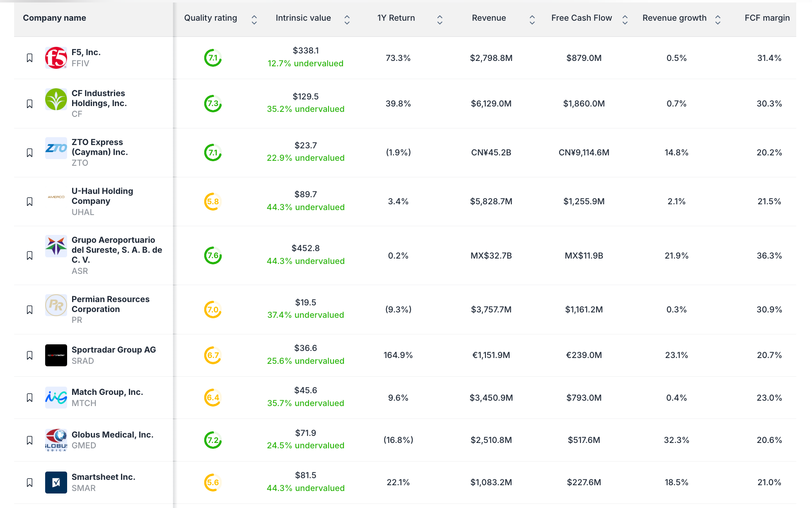Click the Permian Resources PR logo
The height and width of the screenshot is (508, 812).
click(56, 305)
